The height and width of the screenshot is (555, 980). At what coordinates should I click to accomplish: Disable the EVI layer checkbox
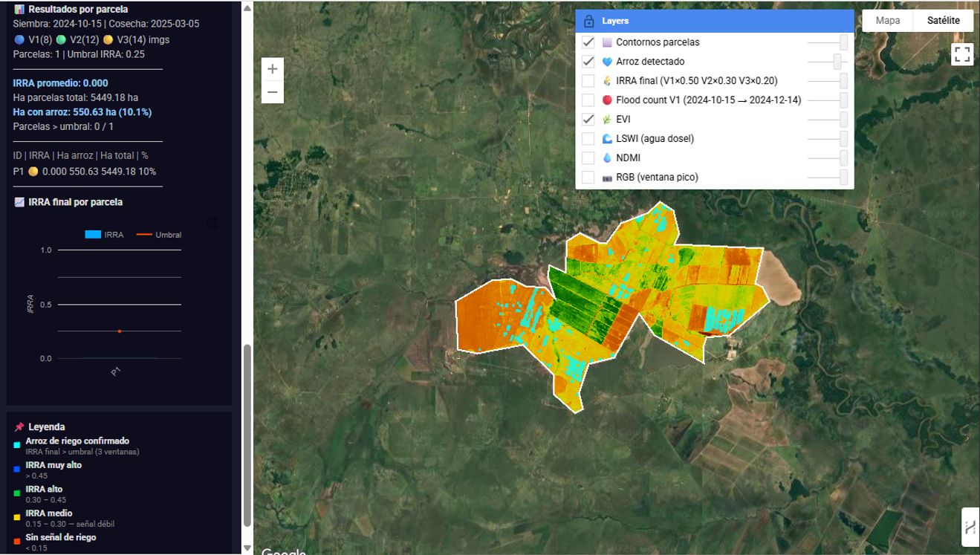pyautogui.click(x=588, y=120)
